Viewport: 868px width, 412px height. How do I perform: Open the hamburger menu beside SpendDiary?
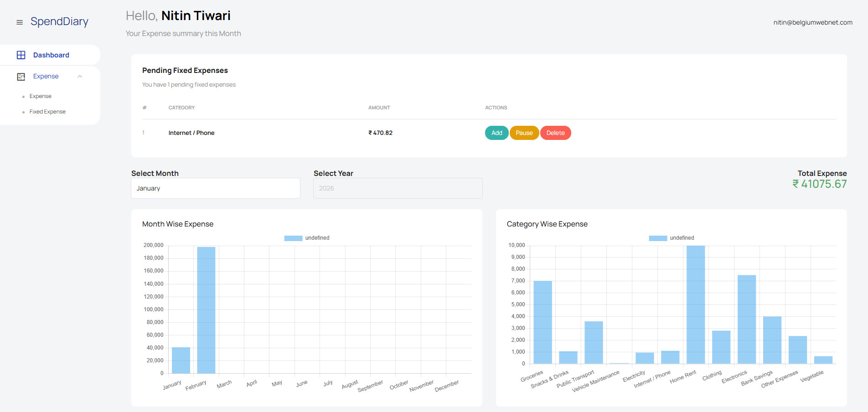tap(20, 22)
